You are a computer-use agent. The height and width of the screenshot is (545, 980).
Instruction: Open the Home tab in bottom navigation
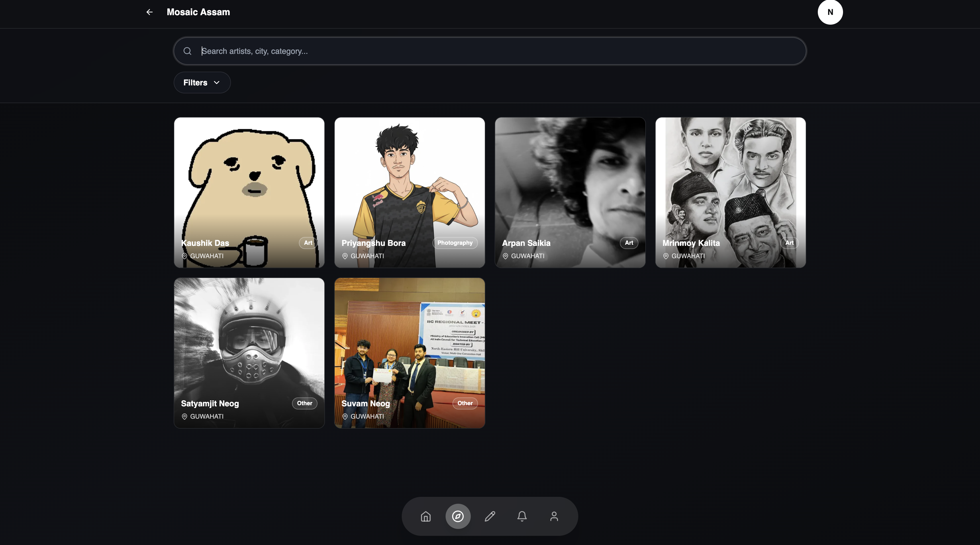click(426, 516)
